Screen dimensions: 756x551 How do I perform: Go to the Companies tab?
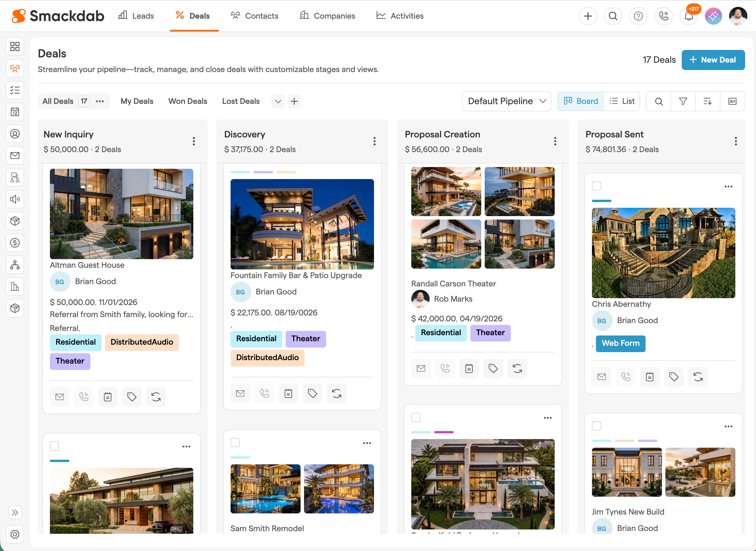tap(327, 16)
